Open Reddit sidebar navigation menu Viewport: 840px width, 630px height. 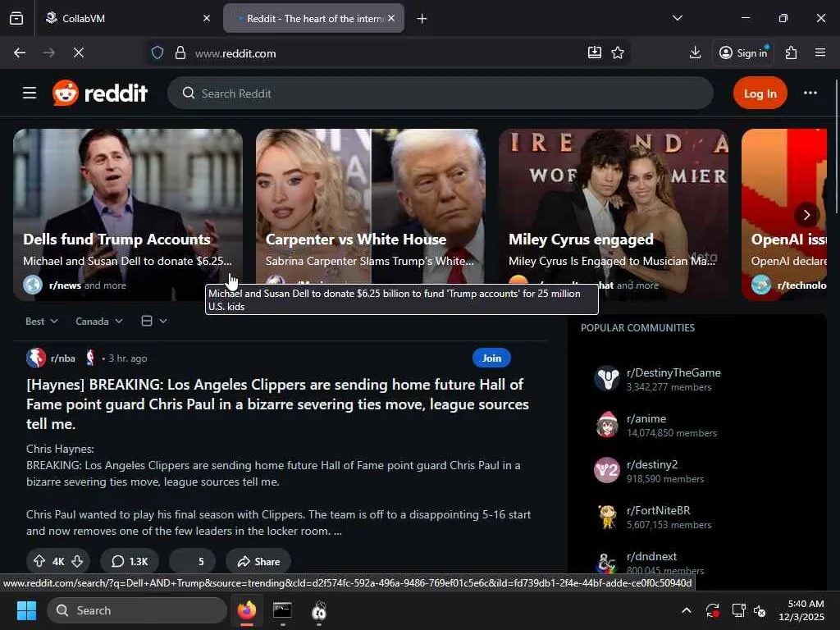point(30,94)
